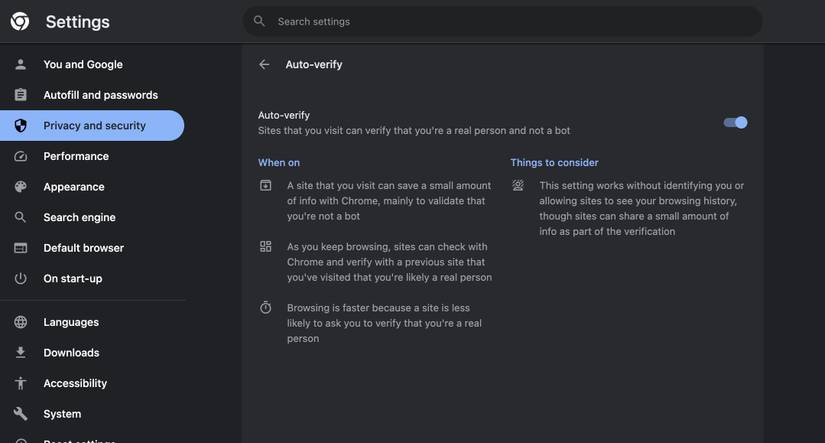Image resolution: width=825 pixels, height=443 pixels.
Task: Click the Settings page title
Action: pos(77,22)
